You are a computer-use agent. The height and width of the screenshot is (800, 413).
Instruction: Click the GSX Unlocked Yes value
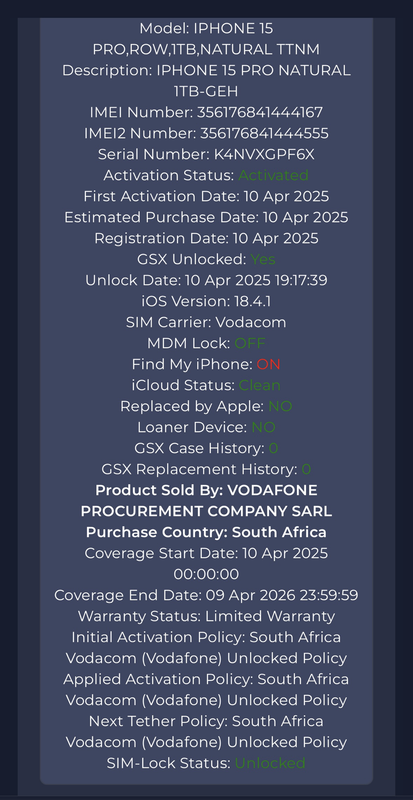click(263, 259)
